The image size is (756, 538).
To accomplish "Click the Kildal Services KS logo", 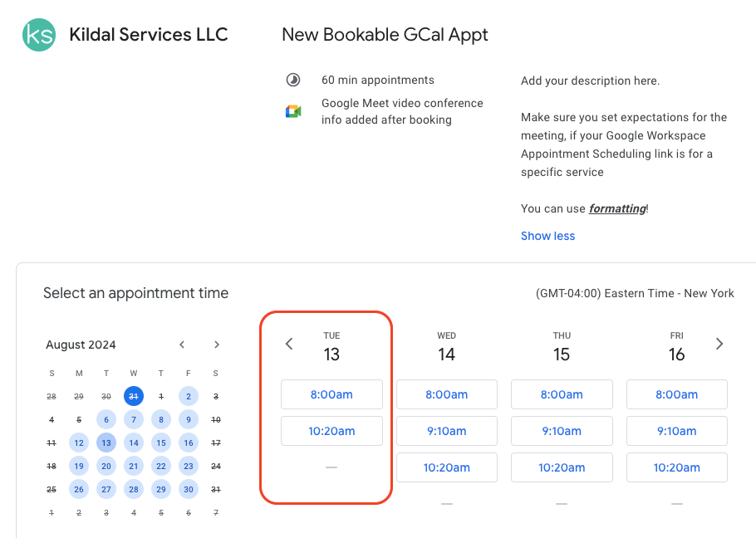I will (x=39, y=35).
